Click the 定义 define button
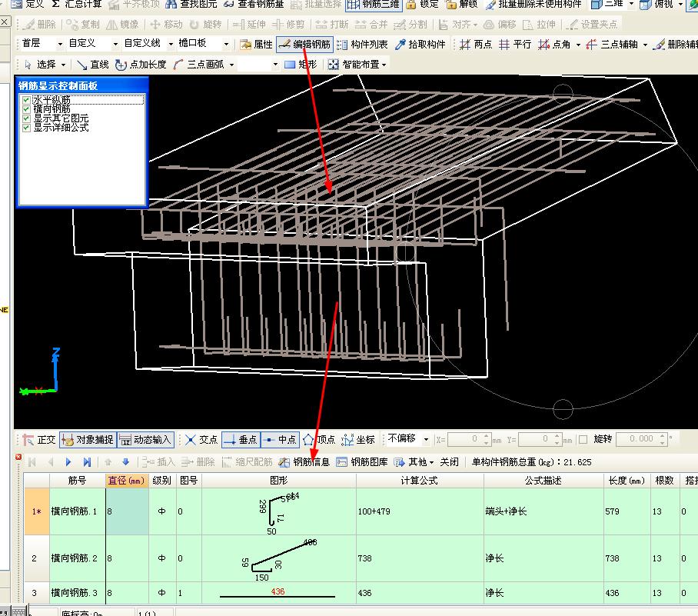 click(x=28, y=4)
